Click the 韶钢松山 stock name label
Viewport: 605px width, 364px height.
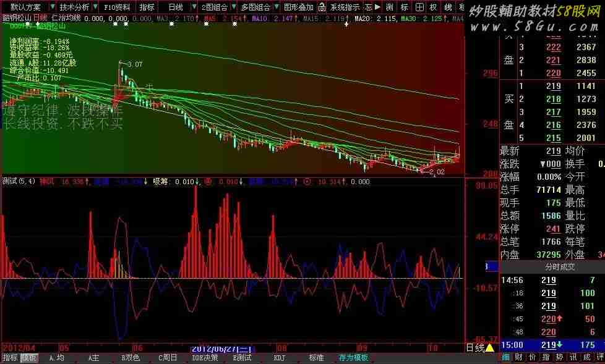[17, 18]
